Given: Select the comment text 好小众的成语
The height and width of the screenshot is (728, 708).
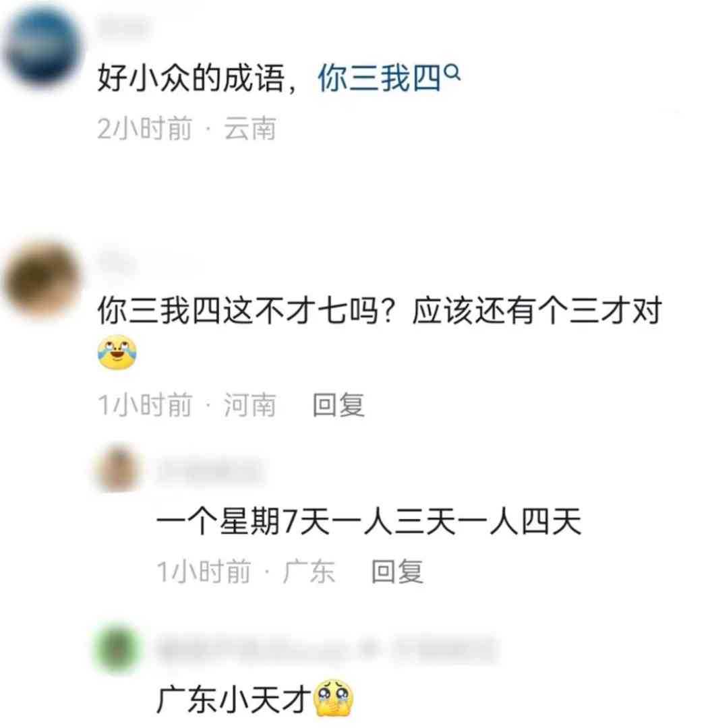Looking at the screenshot, I should [x=191, y=78].
